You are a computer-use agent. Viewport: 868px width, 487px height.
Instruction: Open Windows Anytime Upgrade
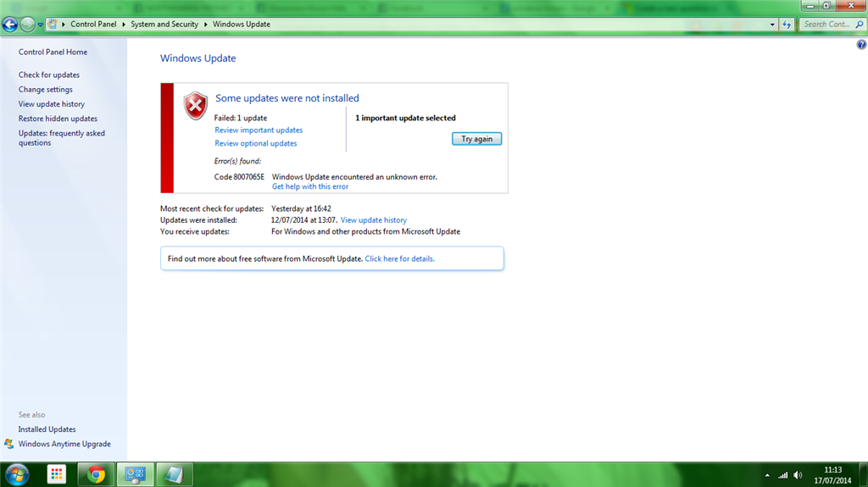point(64,444)
